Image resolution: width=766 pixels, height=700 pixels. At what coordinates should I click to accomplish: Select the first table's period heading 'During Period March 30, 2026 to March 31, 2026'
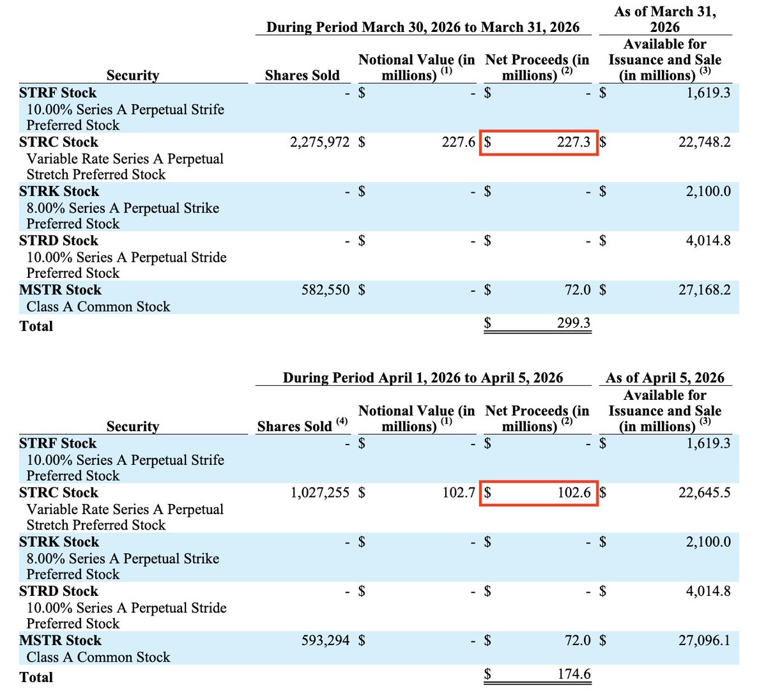pyautogui.click(x=422, y=27)
